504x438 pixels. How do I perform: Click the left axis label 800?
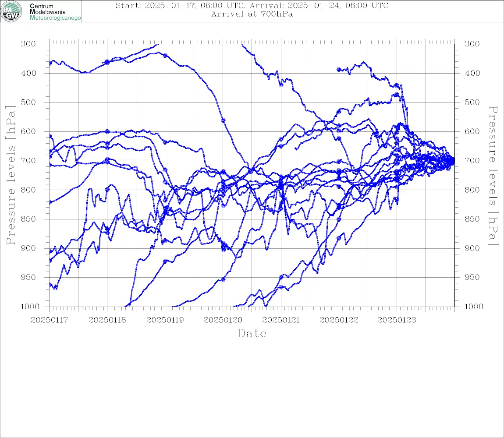pos(28,190)
